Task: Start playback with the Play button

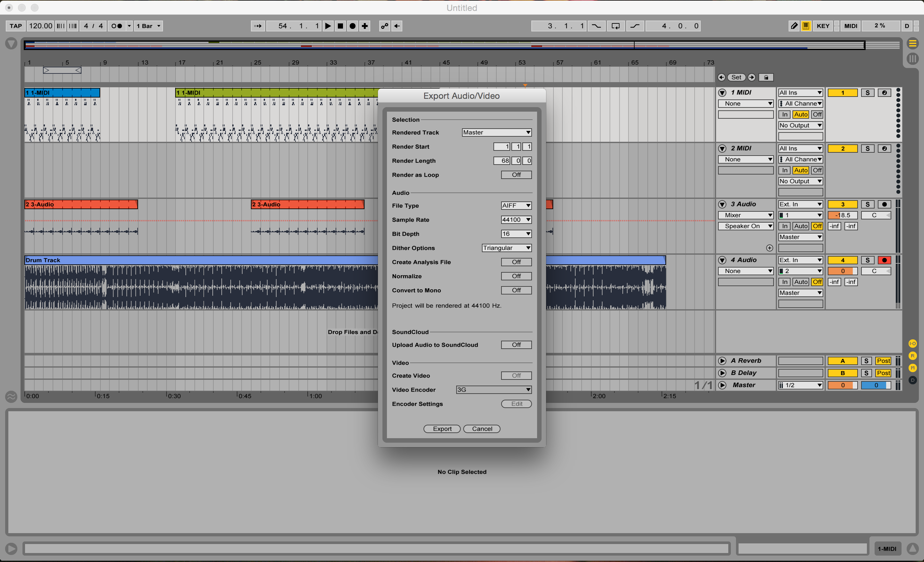Action: [328, 26]
